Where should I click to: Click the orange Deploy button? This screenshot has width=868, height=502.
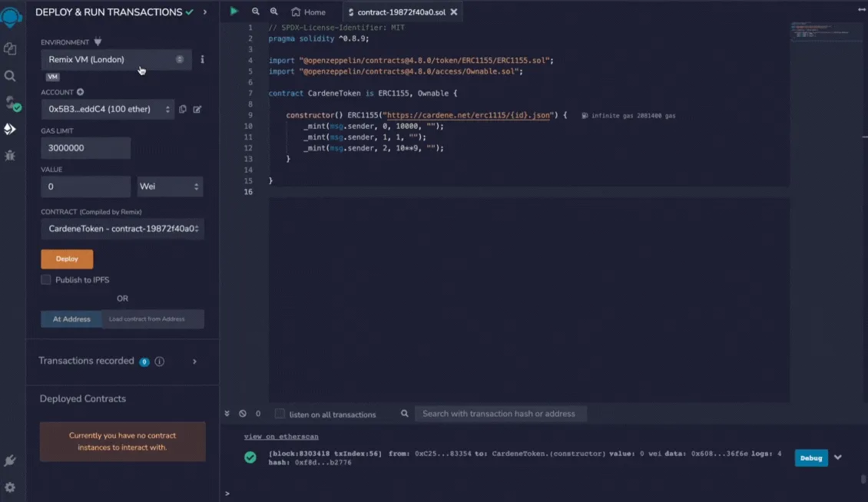tap(67, 259)
